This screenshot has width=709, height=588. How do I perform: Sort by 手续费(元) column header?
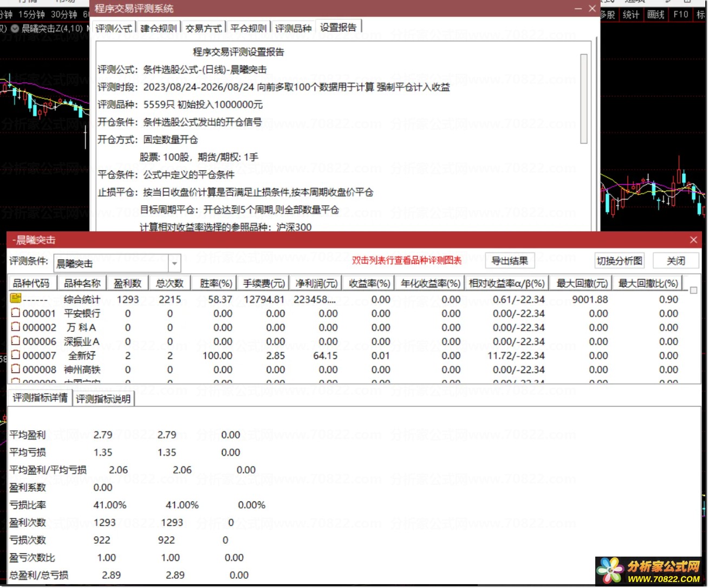click(264, 283)
